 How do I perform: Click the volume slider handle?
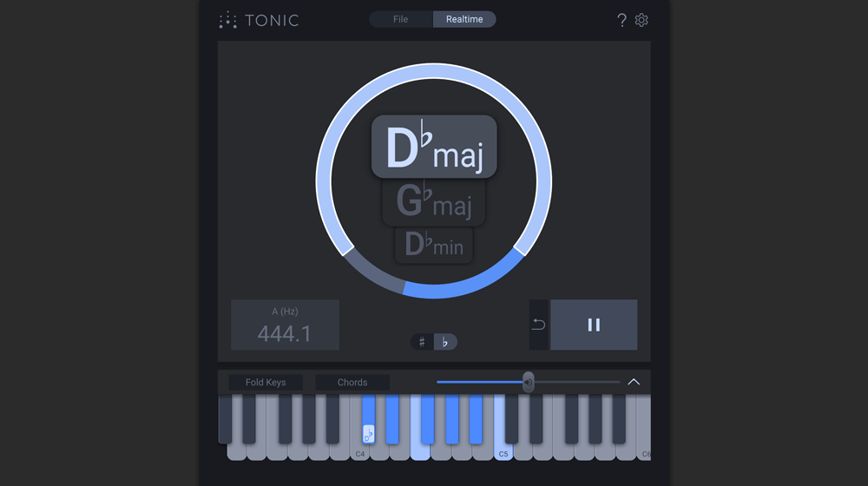529,382
